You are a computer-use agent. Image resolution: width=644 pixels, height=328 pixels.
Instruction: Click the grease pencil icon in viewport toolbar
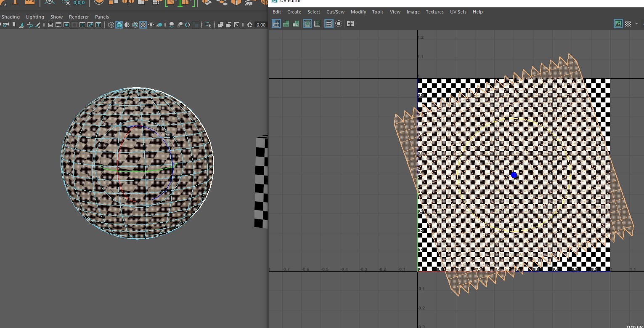tap(38, 25)
